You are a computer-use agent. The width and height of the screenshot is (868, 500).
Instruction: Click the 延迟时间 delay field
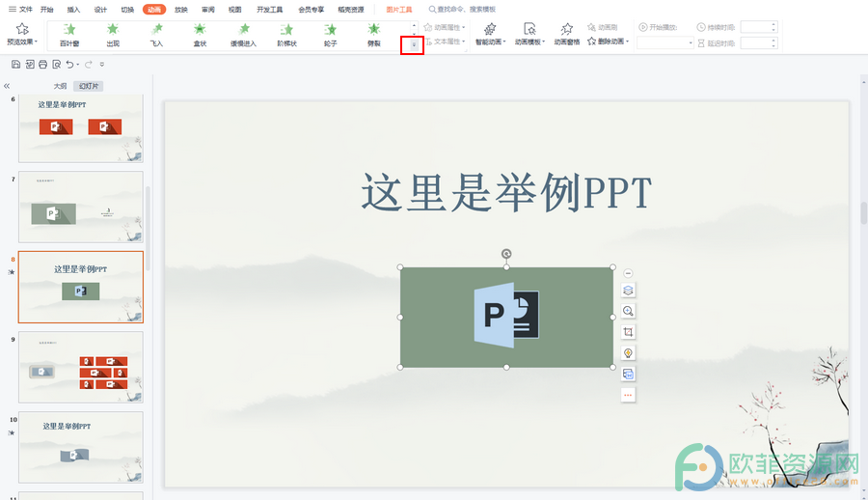point(759,42)
